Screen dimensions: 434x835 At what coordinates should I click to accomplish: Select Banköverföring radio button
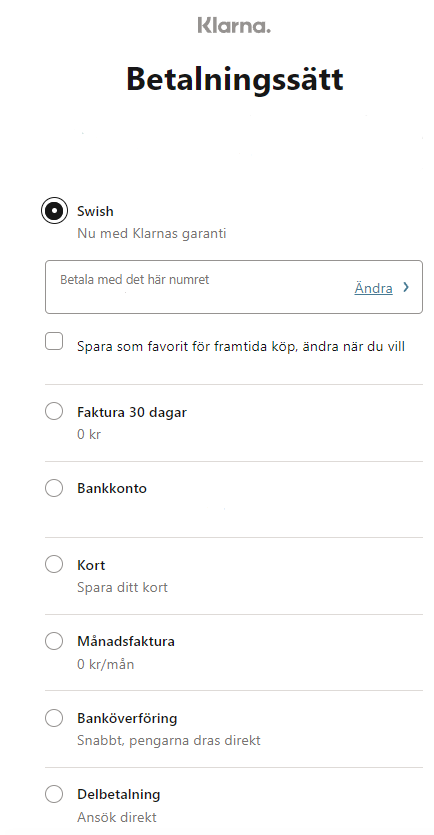[54, 717]
